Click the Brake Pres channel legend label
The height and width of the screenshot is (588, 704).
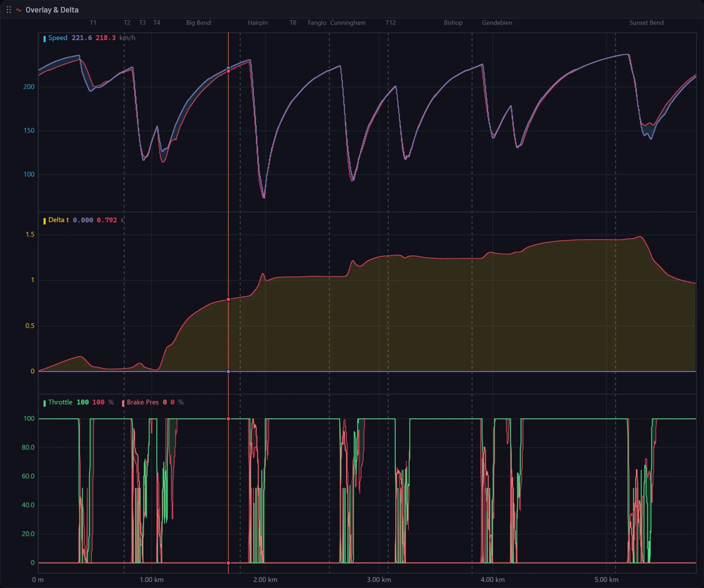pyautogui.click(x=142, y=402)
